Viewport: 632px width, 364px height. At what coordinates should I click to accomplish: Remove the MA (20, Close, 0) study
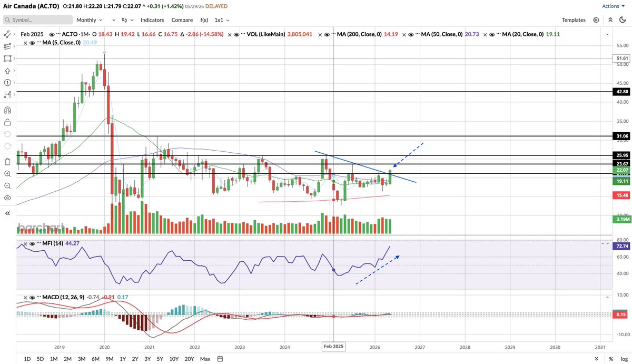click(x=485, y=34)
